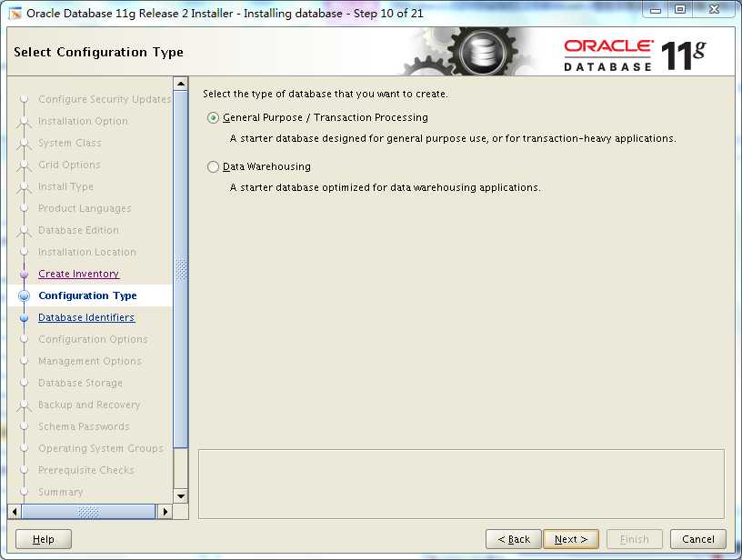Close the installer window

[714, 9]
